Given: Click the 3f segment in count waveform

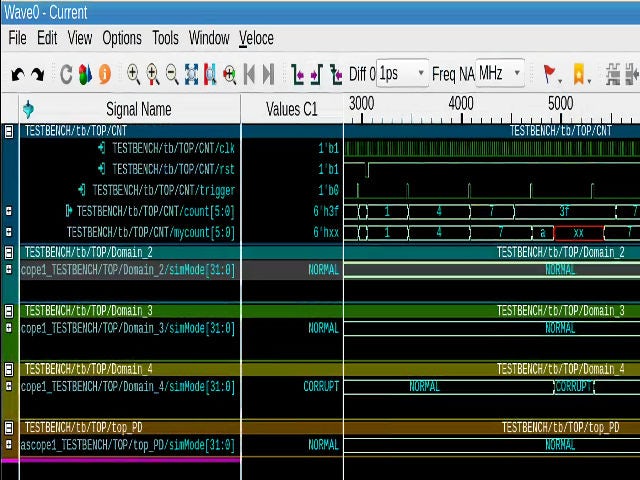Looking at the screenshot, I should tap(564, 211).
